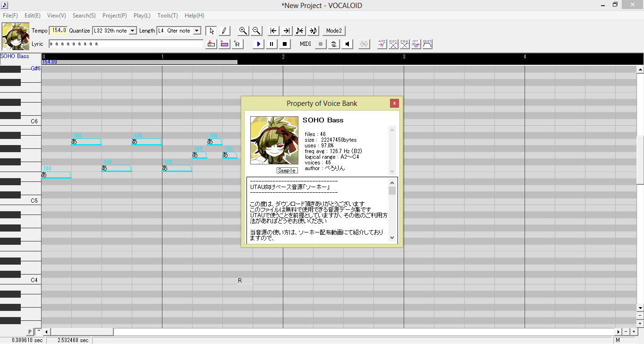The width and height of the screenshot is (644, 344).
Task: Click the C4 piano key label
Action: (34, 280)
